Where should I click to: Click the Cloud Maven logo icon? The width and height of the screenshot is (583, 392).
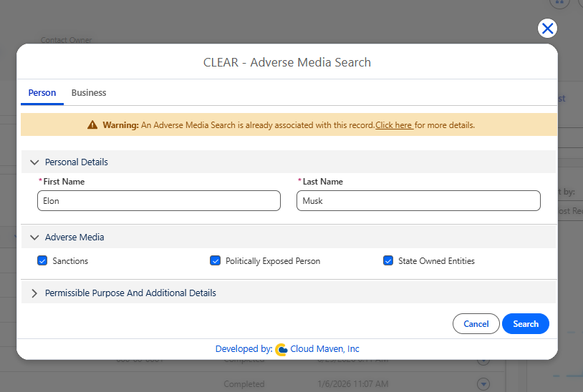[281, 349]
